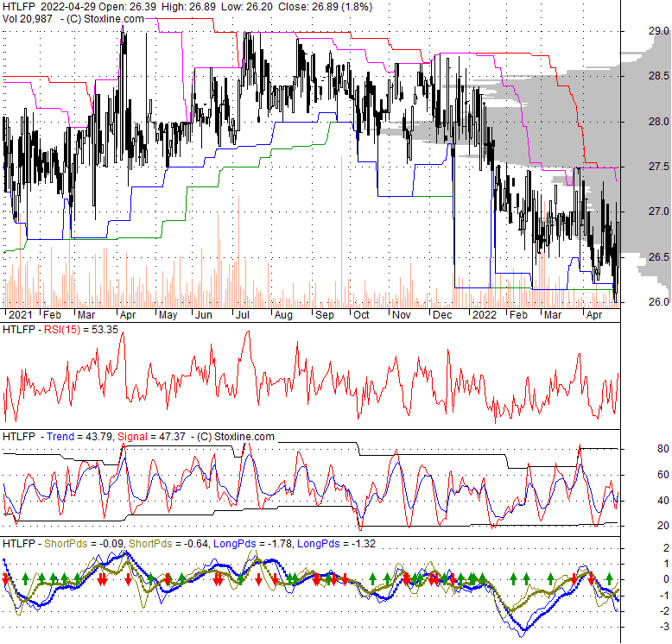Click the red "Signal" legend label

(x=132, y=437)
